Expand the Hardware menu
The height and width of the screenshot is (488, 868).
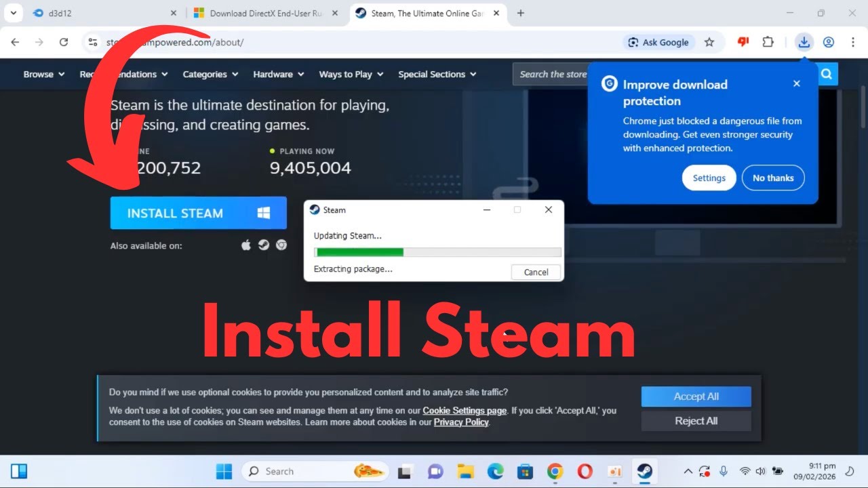tap(279, 74)
